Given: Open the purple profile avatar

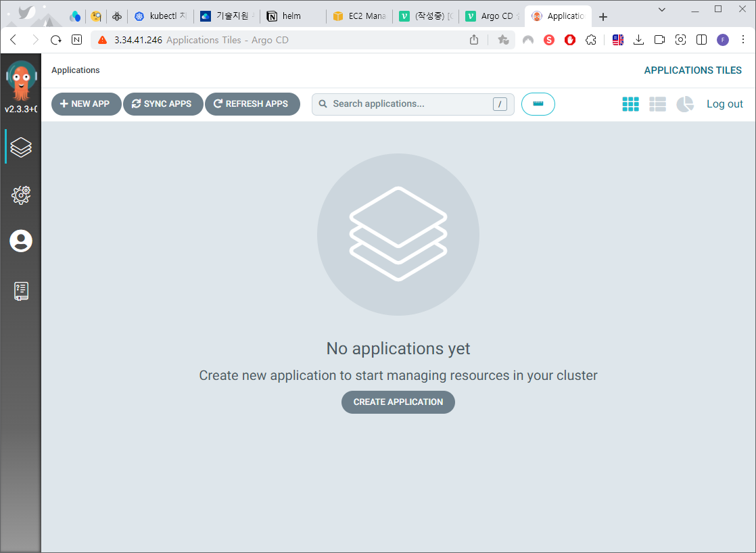Looking at the screenshot, I should (723, 40).
